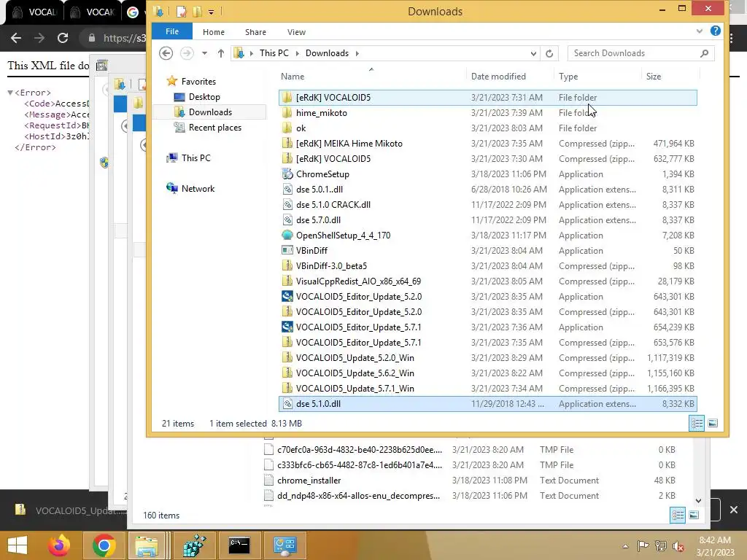
Task: Select the dse 5.0.1..dll file icon
Action: 287,189
